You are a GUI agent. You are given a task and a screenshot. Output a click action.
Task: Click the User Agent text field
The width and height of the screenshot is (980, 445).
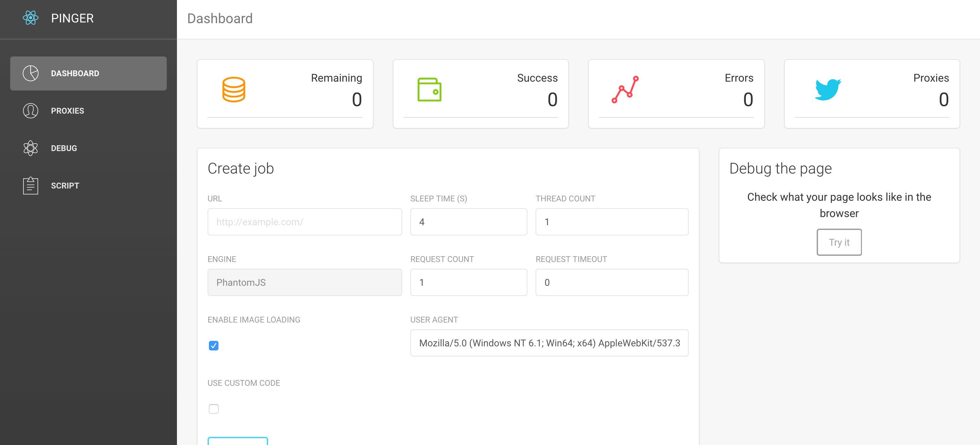(x=549, y=343)
